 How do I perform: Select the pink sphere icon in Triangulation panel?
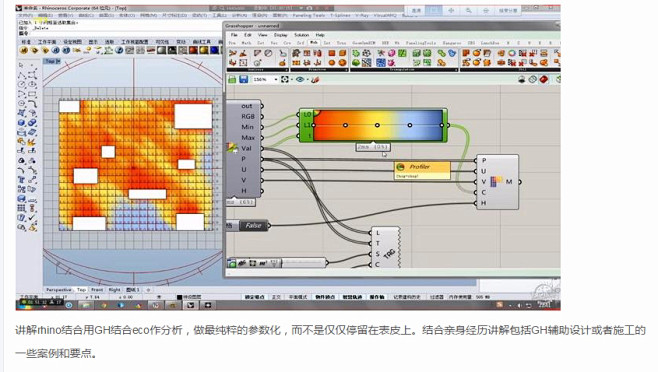(x=392, y=53)
